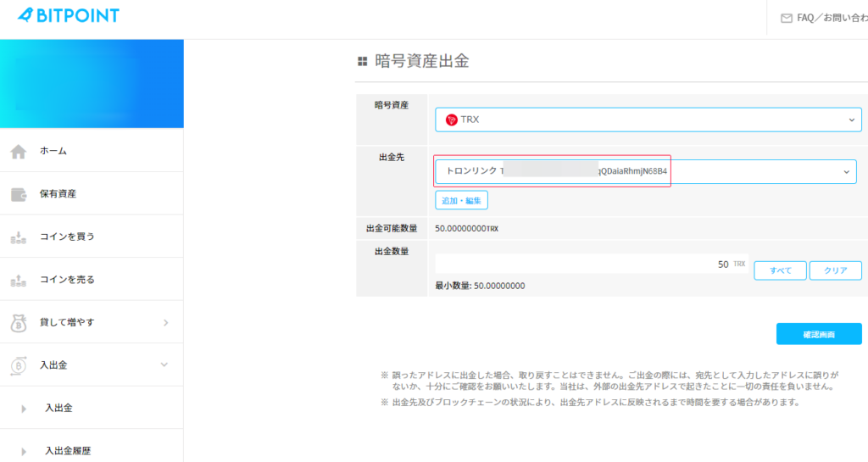Click the coin buy icon
868x462 pixels.
pyautogui.click(x=19, y=237)
